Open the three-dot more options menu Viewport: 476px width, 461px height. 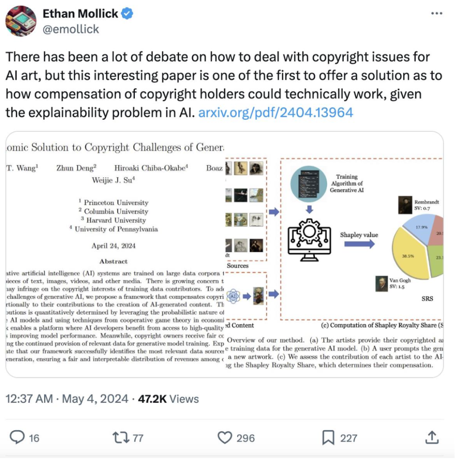[x=436, y=13]
